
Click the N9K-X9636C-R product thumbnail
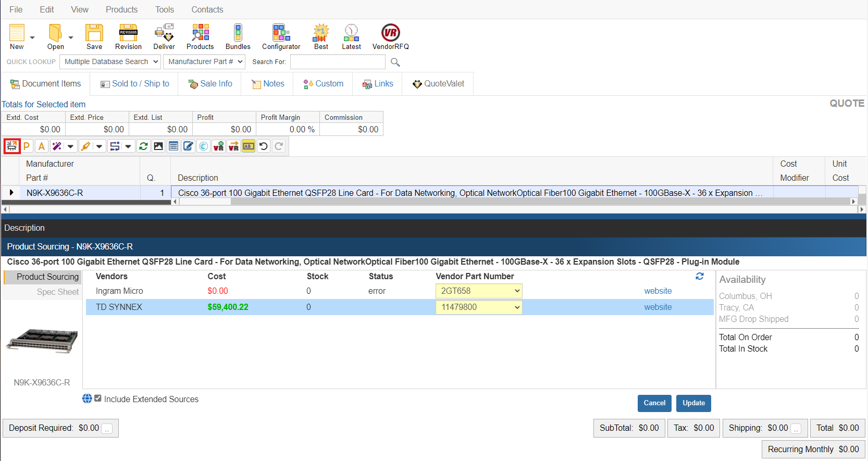click(x=42, y=341)
